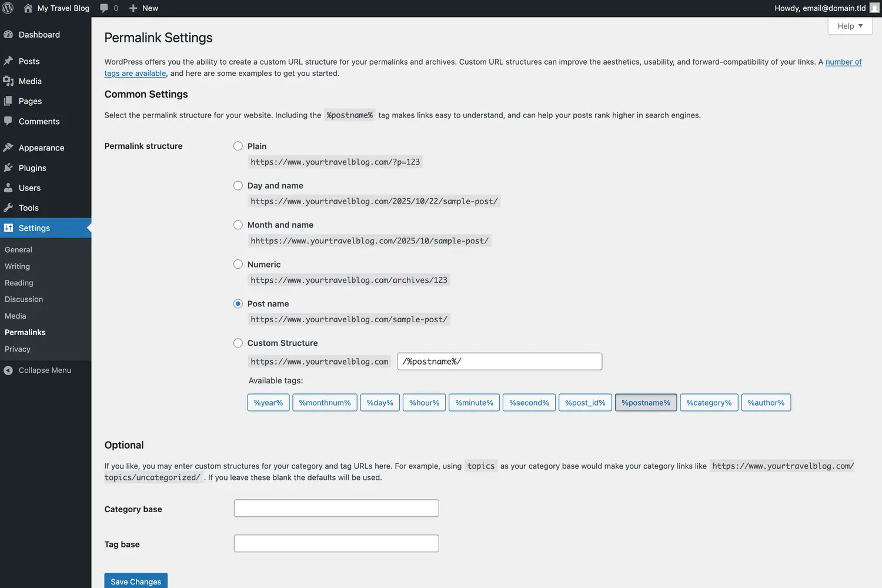
Task: Select the Media library camera icon
Action: [x=9, y=81]
